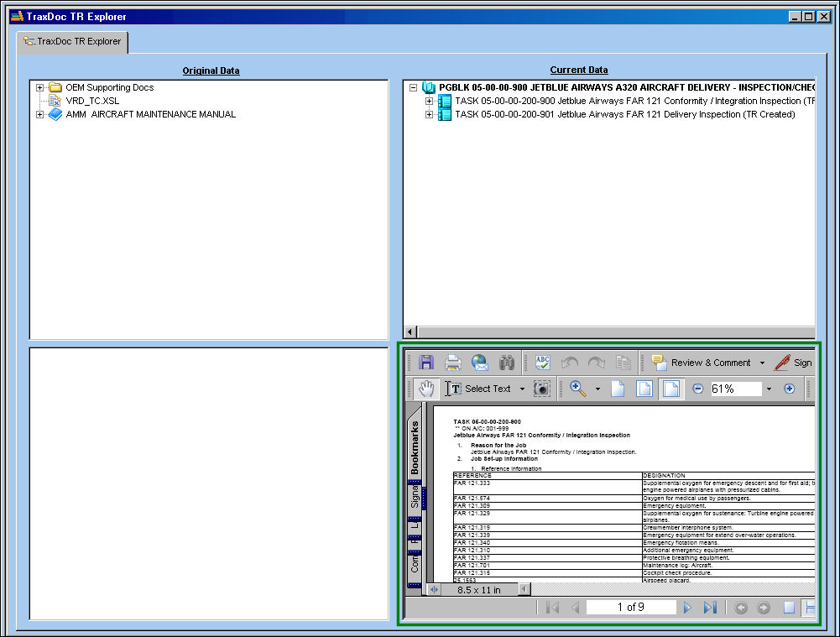Expand TASK 05-00-00-200-901 node

pos(429,114)
